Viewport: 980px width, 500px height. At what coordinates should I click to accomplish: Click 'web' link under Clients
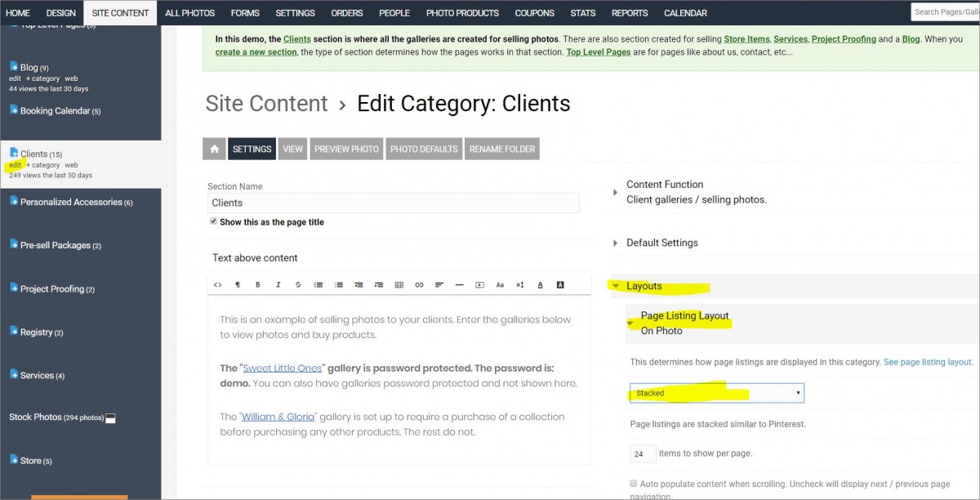point(72,165)
